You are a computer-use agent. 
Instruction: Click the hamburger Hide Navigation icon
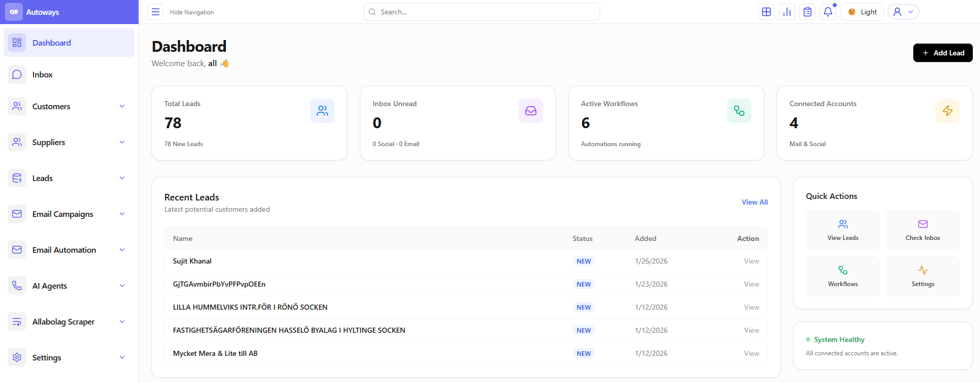[x=156, y=12]
